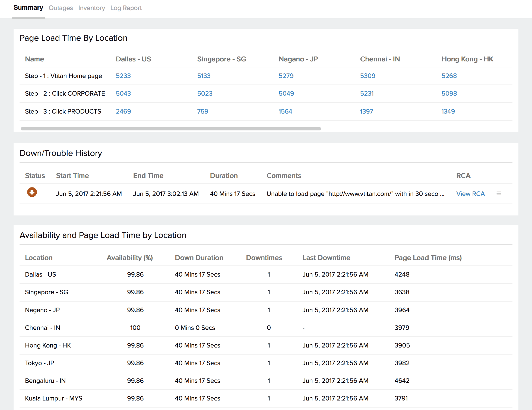
Task: Open the View RCA link
Action: [470, 194]
